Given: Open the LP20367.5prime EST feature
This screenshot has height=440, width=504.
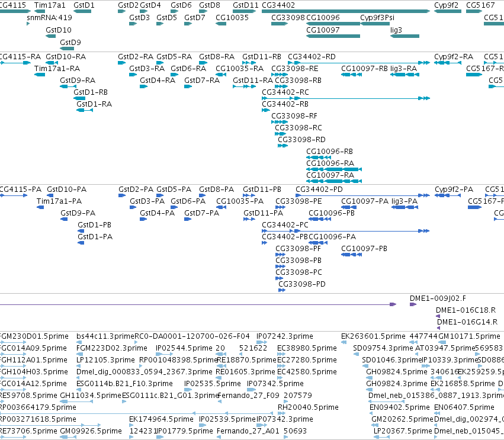Looking at the screenshot, I should (x=381, y=437).
